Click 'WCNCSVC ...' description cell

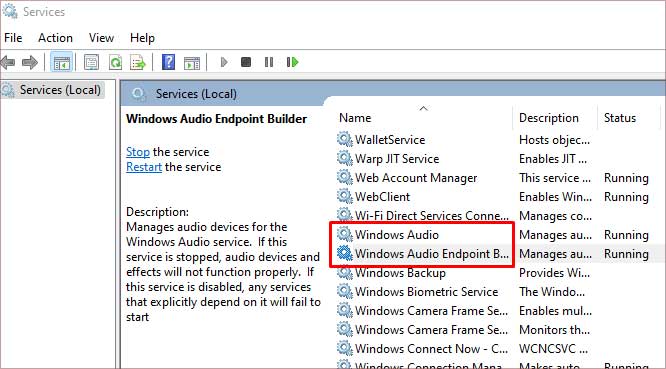[553, 349]
